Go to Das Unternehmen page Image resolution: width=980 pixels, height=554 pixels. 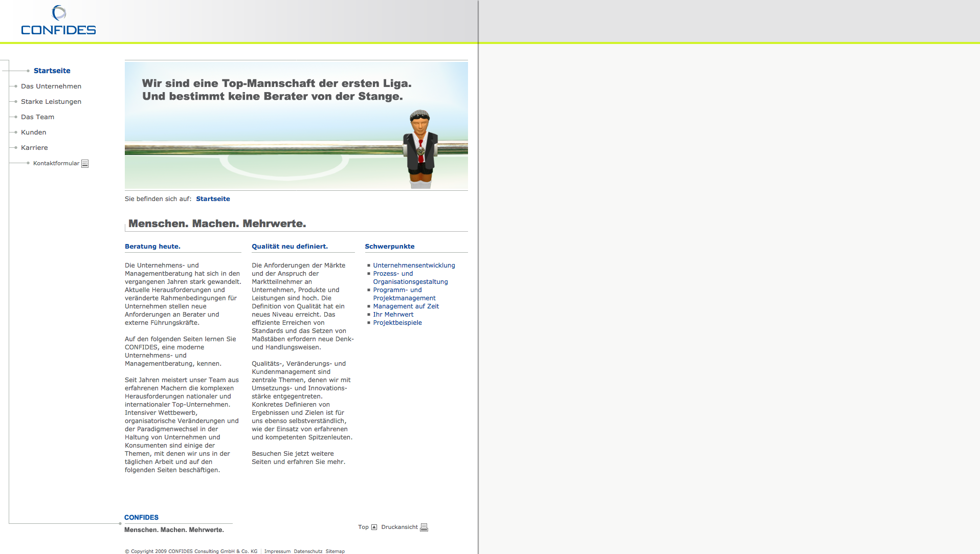[51, 86]
